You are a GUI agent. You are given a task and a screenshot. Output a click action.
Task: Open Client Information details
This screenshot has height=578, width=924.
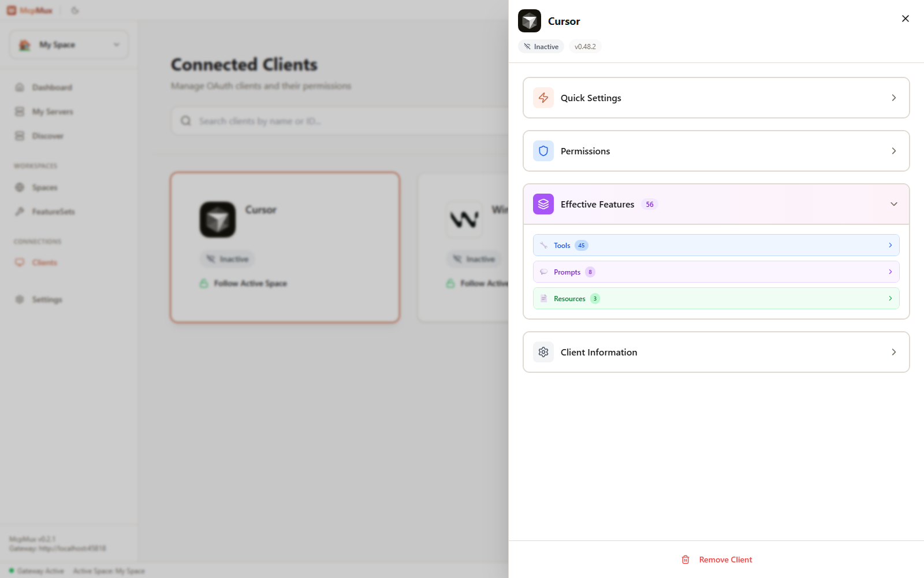click(716, 352)
